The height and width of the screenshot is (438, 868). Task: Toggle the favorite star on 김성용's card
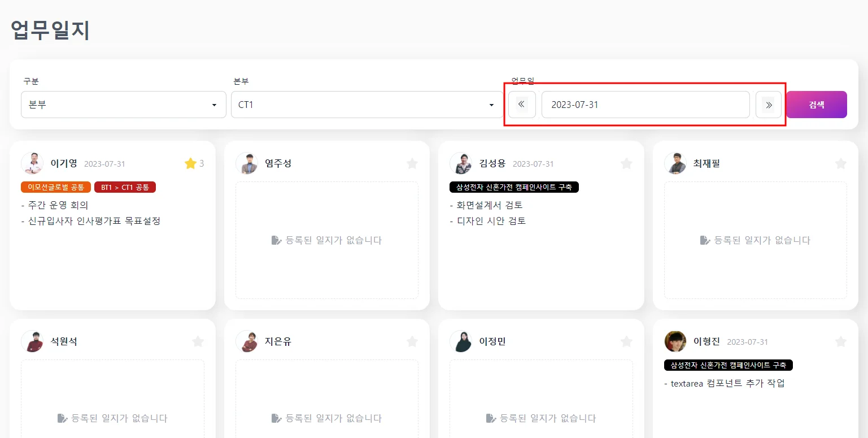coord(626,163)
